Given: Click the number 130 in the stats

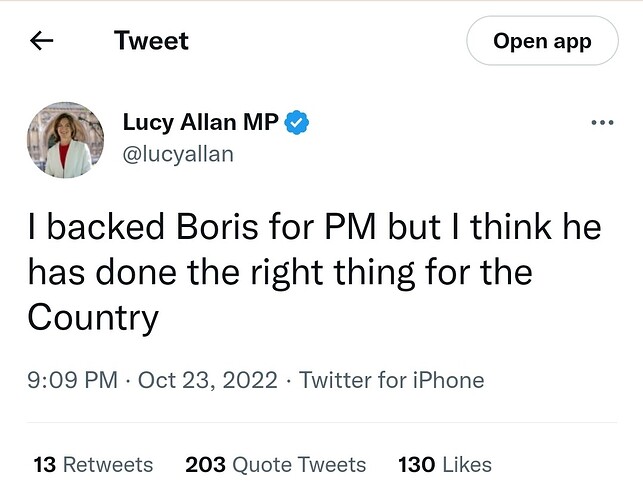Looking at the screenshot, I should (417, 465).
